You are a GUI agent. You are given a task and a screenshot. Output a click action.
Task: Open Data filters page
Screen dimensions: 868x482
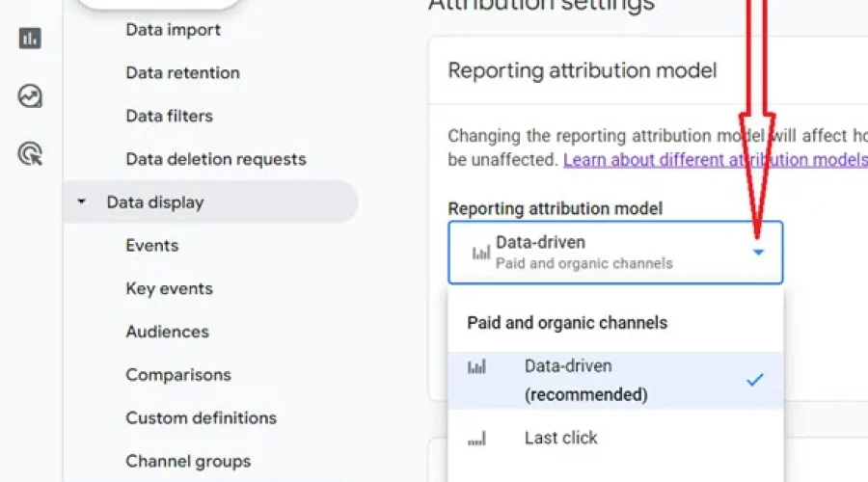pyautogui.click(x=170, y=116)
